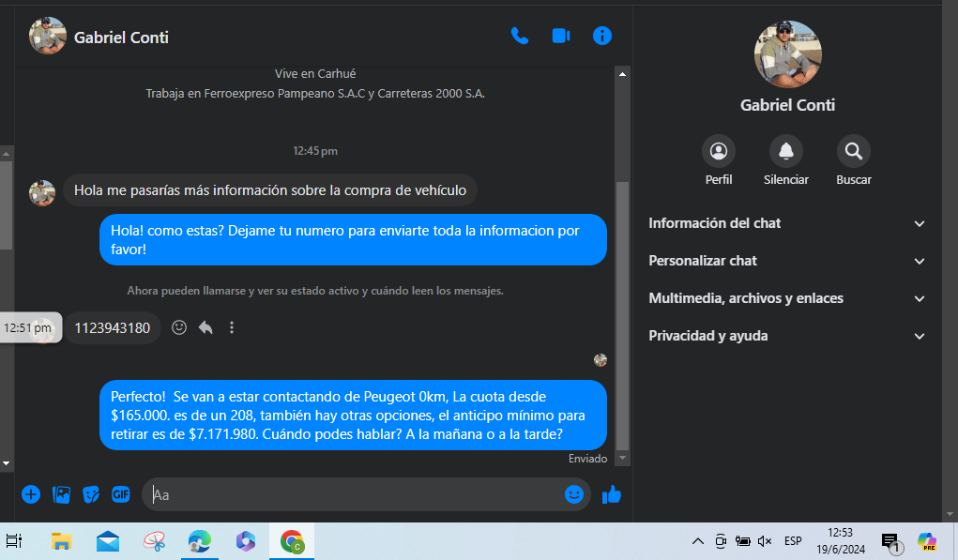Open the Mail app from taskbar
Image resolution: width=958 pixels, height=560 pixels.
pos(108,541)
